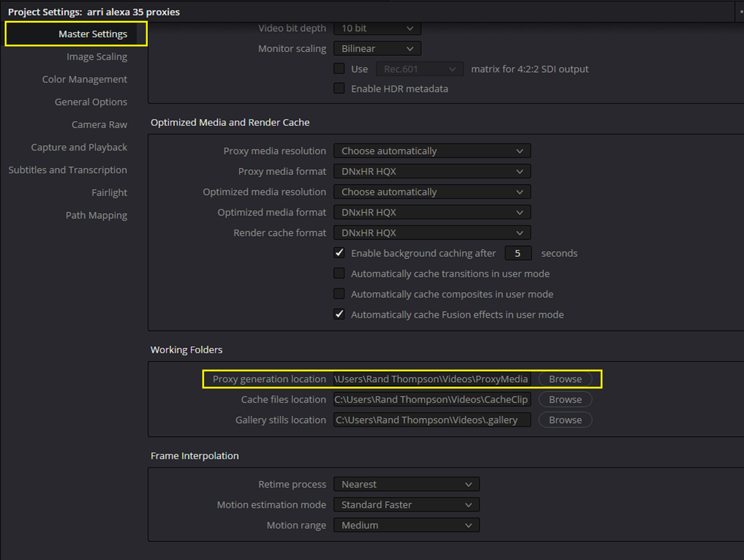
Task: Select Capture and Playback section
Action: (x=79, y=148)
